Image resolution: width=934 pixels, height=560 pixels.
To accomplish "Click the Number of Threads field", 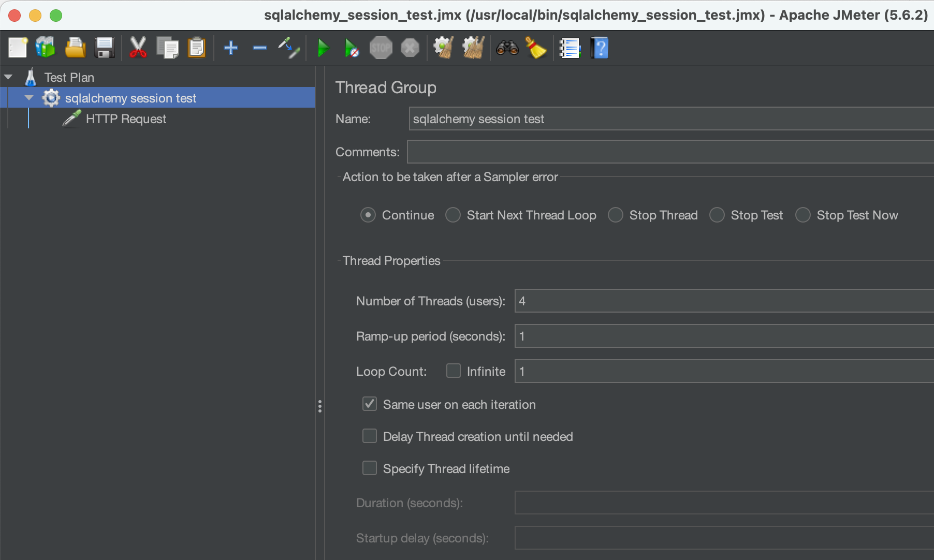I will pyautogui.click(x=724, y=301).
